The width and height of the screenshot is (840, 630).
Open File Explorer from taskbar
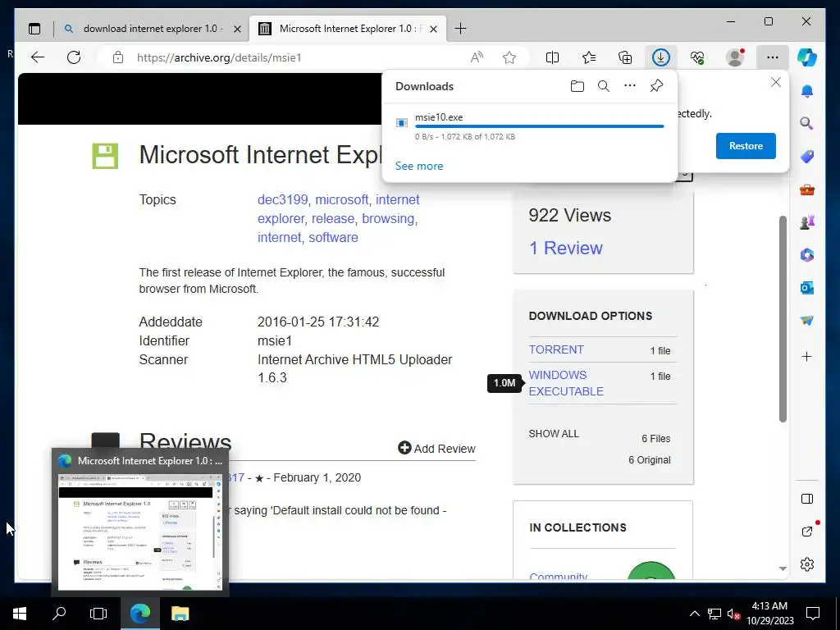[x=180, y=614]
